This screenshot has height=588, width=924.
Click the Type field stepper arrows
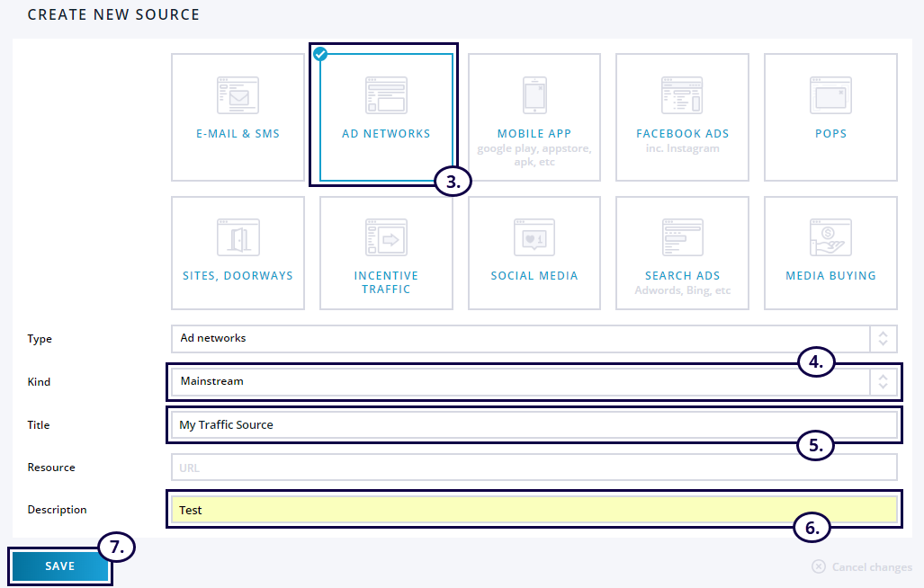click(x=883, y=338)
